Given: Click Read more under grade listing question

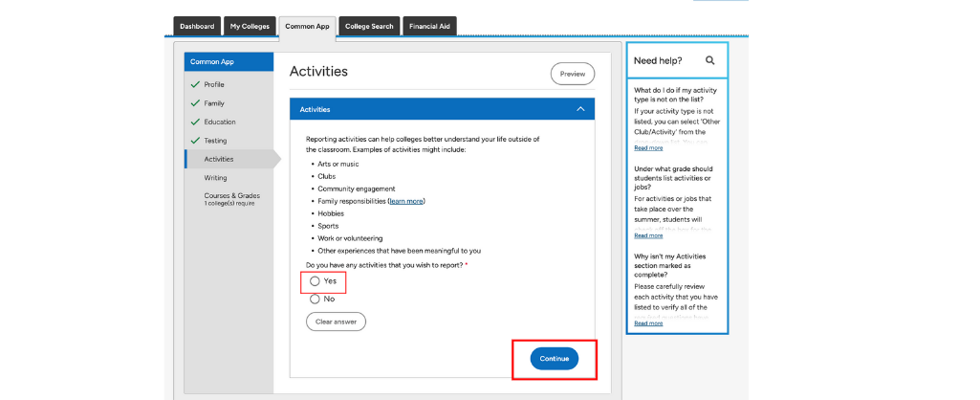Looking at the screenshot, I should tap(648, 236).
